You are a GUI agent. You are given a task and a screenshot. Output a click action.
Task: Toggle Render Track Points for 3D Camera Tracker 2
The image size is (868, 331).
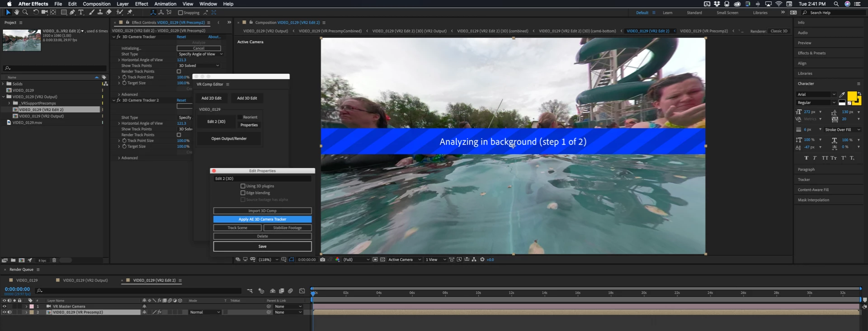point(179,135)
